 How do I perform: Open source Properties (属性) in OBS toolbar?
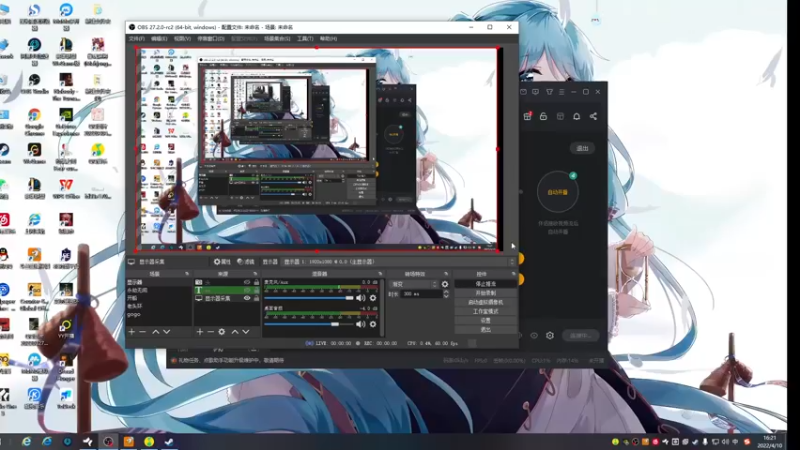pos(221,262)
